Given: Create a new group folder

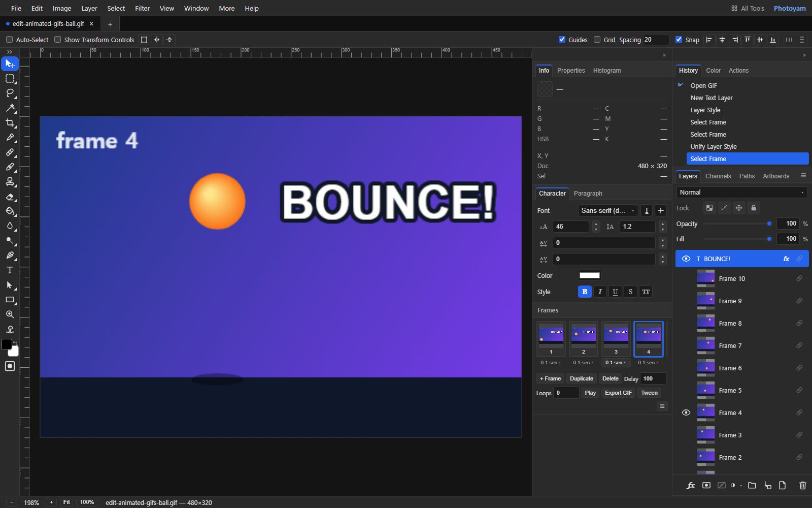Looking at the screenshot, I should pos(752,486).
